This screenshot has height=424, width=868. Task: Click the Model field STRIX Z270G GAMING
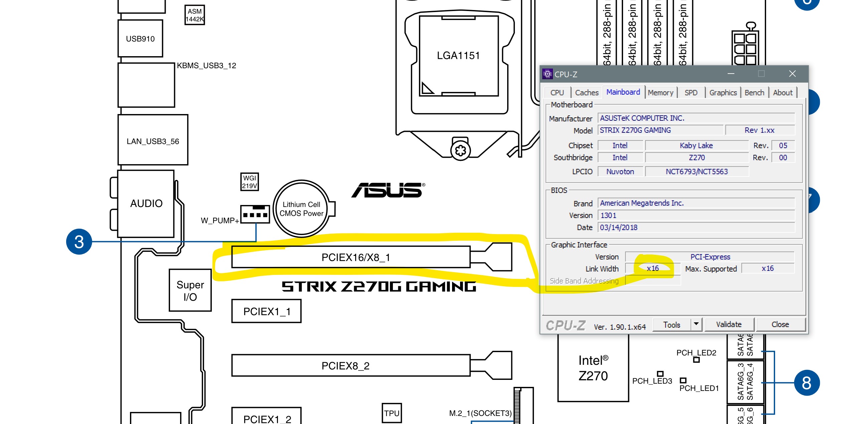point(660,130)
